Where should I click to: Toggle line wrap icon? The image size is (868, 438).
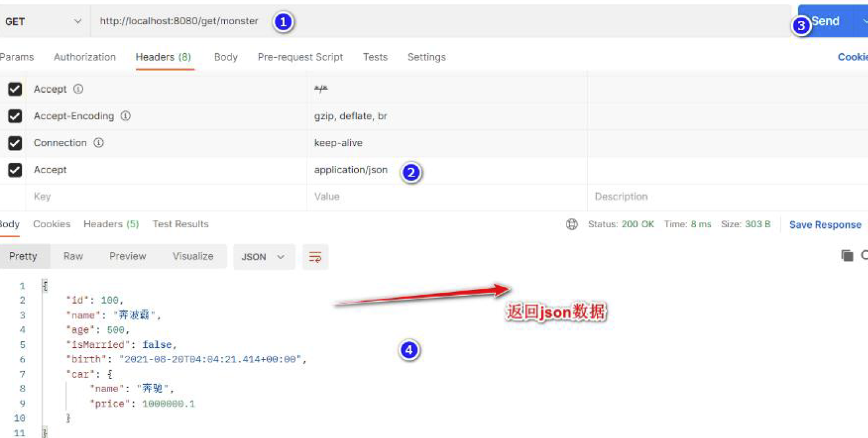click(315, 257)
